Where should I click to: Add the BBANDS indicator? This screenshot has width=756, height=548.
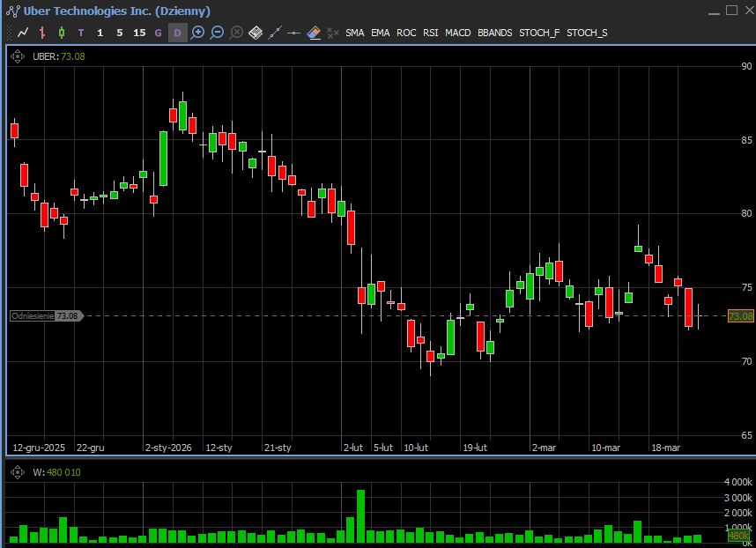494,33
